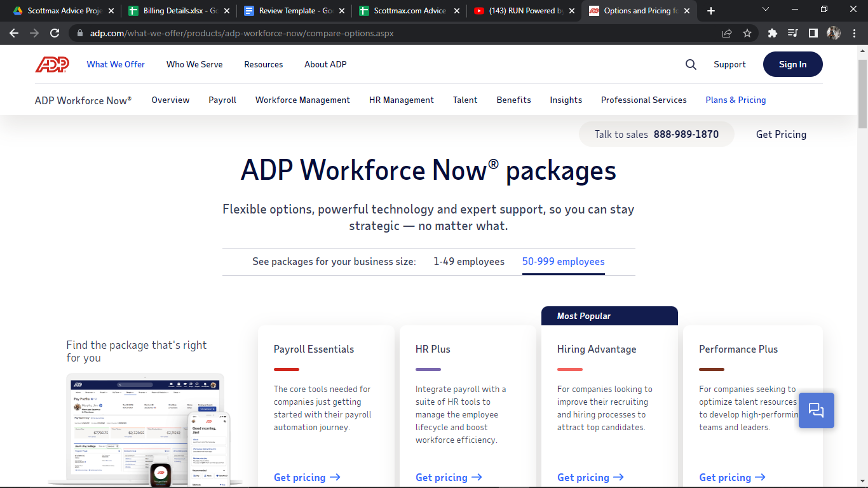Click the ADP Workforce Now packages heading
Image resolution: width=868 pixels, height=488 pixels.
pyautogui.click(x=428, y=170)
